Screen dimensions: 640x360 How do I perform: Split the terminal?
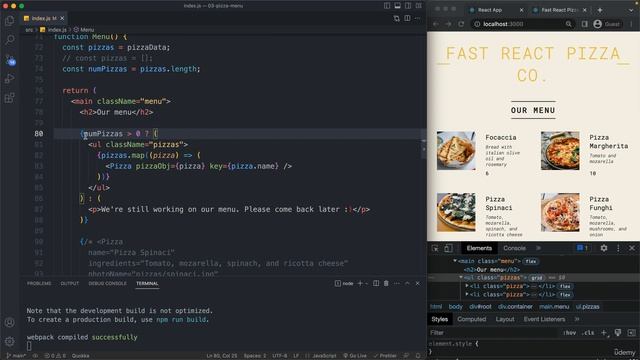click(376, 283)
